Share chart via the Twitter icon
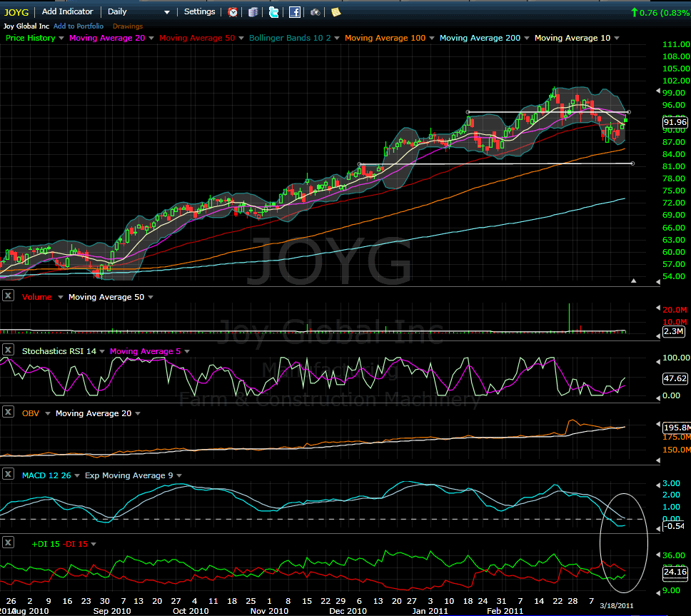The height and width of the screenshot is (616, 691). click(273, 12)
